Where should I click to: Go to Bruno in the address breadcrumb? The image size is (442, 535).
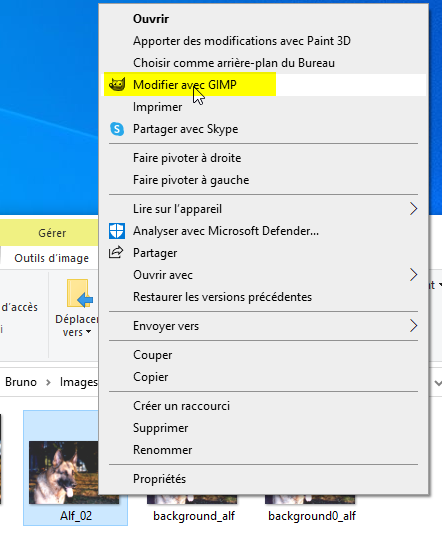(21, 382)
